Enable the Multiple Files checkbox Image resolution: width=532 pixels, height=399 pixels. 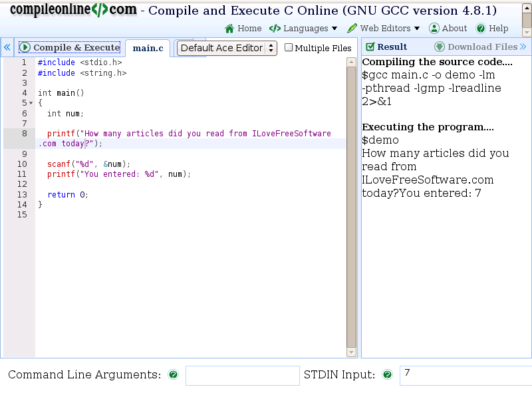click(x=289, y=47)
